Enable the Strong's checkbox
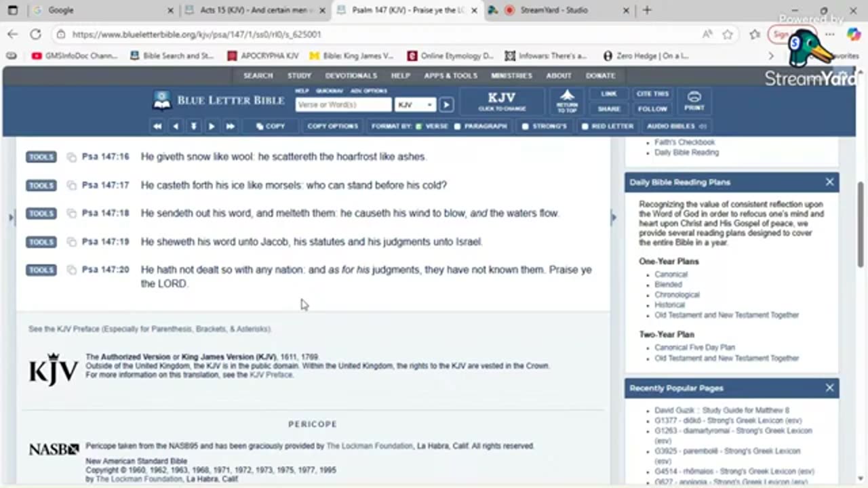868x488 pixels. point(525,126)
